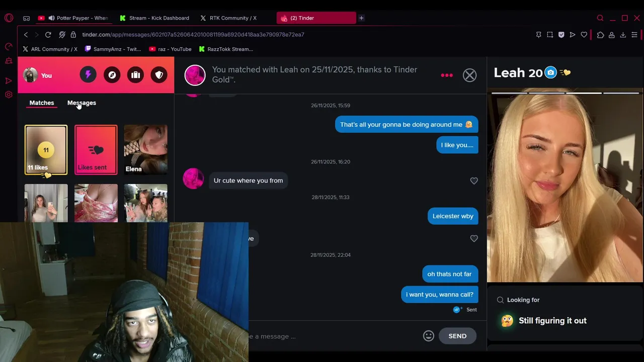Open the sidebar player arrow icon
Viewport: 644px width, 362px height.
9,80
